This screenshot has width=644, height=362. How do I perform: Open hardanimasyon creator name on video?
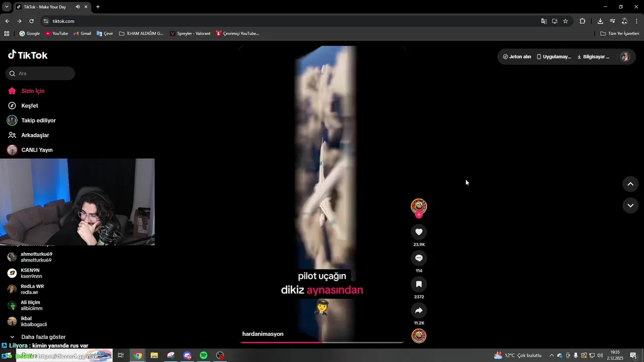pyautogui.click(x=263, y=334)
